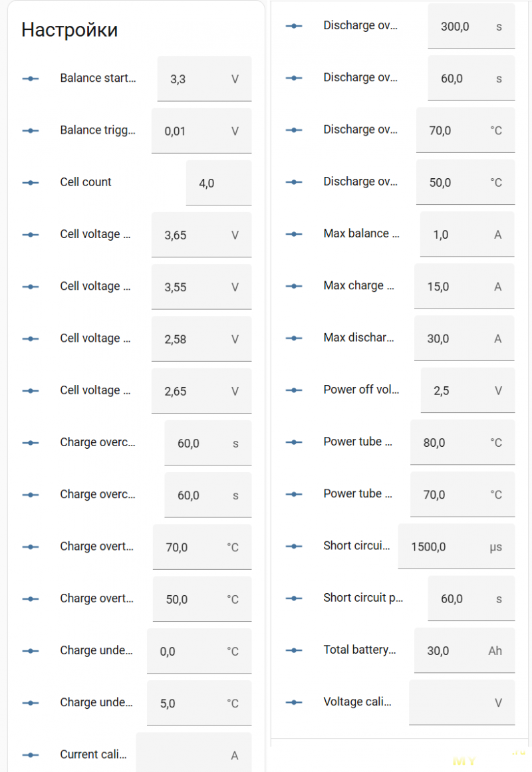Click the icon beside Max charge
The height and width of the screenshot is (772, 532).
tap(294, 286)
